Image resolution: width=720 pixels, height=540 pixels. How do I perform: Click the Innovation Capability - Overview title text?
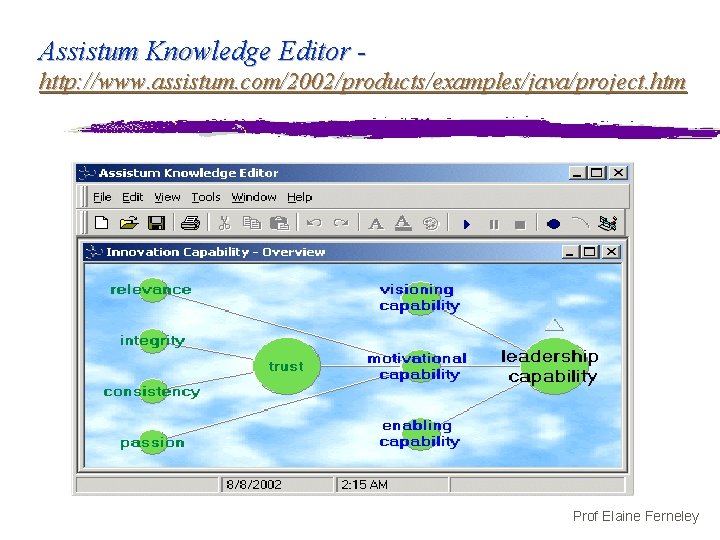pos(215,252)
